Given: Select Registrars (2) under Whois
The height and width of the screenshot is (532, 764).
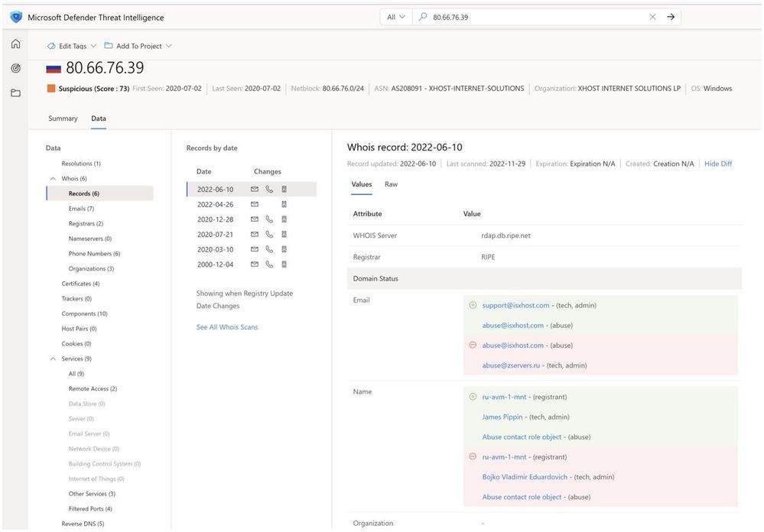Looking at the screenshot, I should [x=86, y=224].
